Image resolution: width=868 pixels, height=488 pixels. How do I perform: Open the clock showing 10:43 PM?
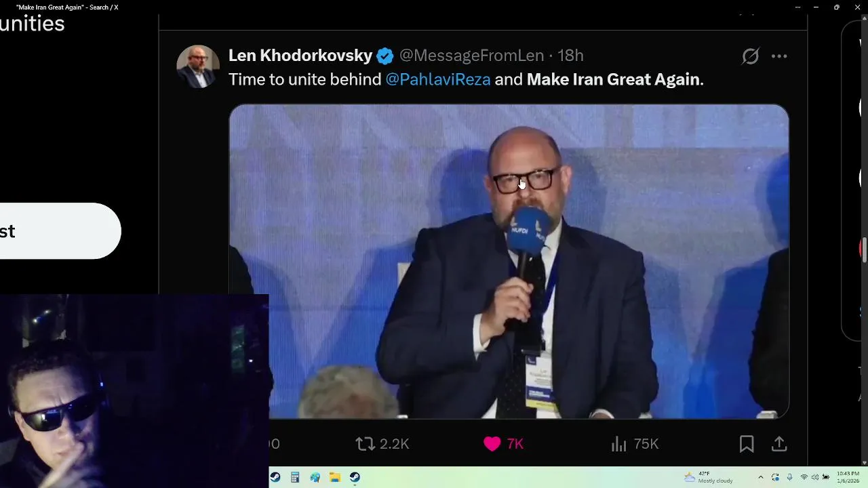(848, 477)
